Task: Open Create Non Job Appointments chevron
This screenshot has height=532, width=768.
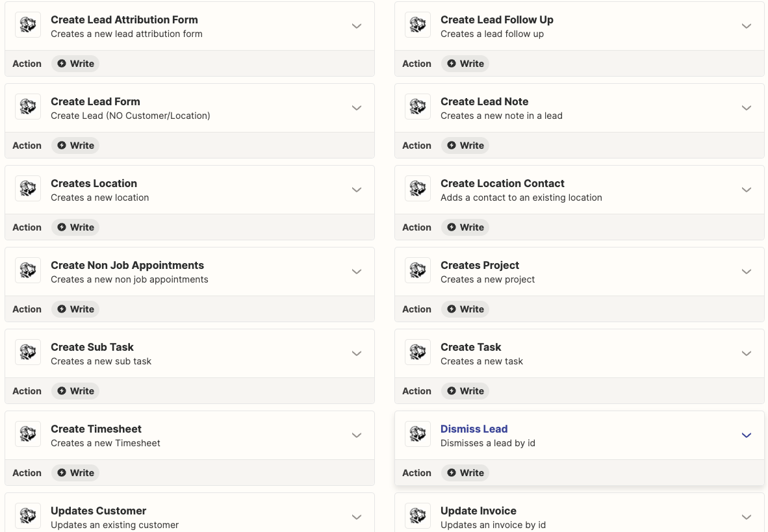Action: click(x=357, y=272)
